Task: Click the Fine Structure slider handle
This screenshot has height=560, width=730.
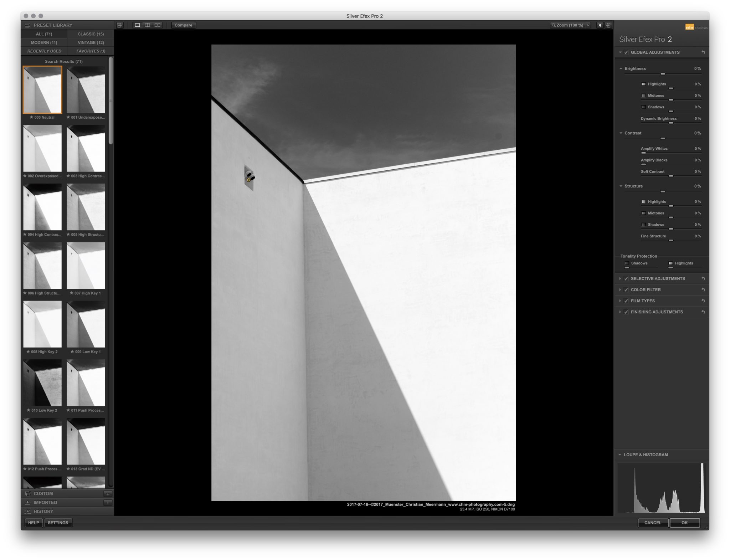Action: coord(671,241)
